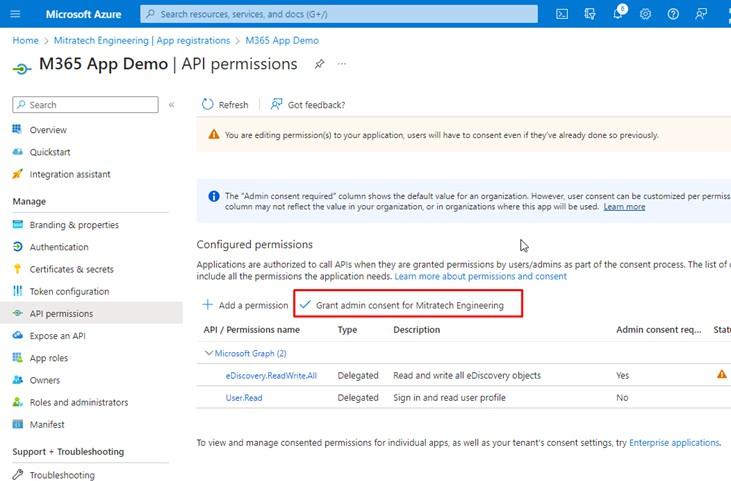This screenshot has width=731, height=481.
Task: Open the Enterprise applications link
Action: pos(674,442)
